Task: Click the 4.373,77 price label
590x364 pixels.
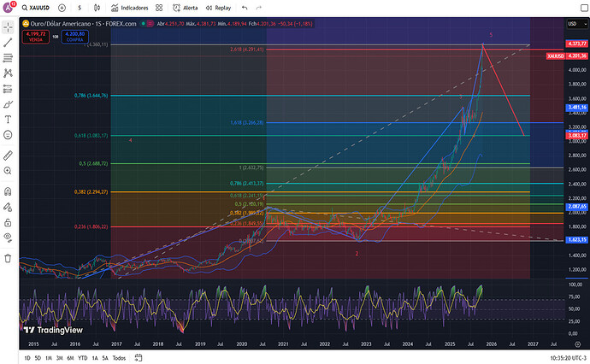Action: [x=577, y=44]
